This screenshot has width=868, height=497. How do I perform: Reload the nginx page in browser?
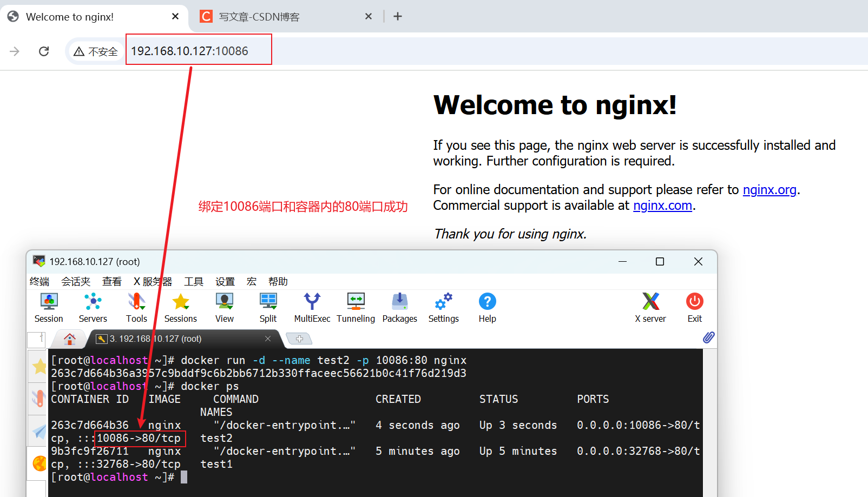click(44, 51)
